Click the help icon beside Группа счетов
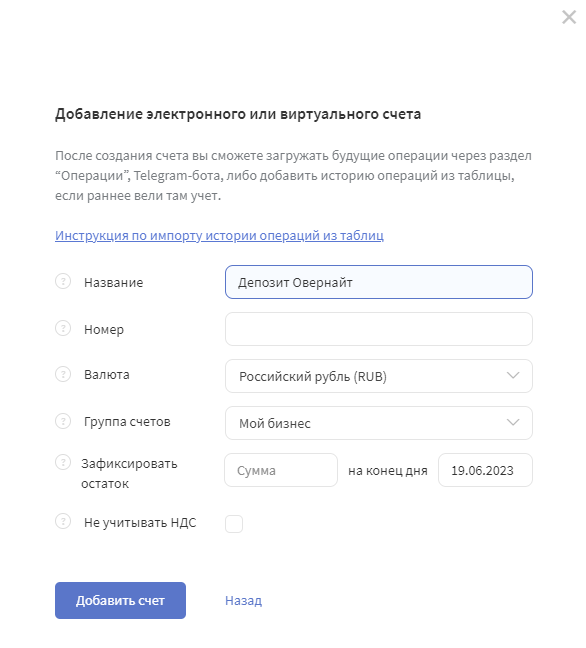586x648 pixels. [x=63, y=421]
